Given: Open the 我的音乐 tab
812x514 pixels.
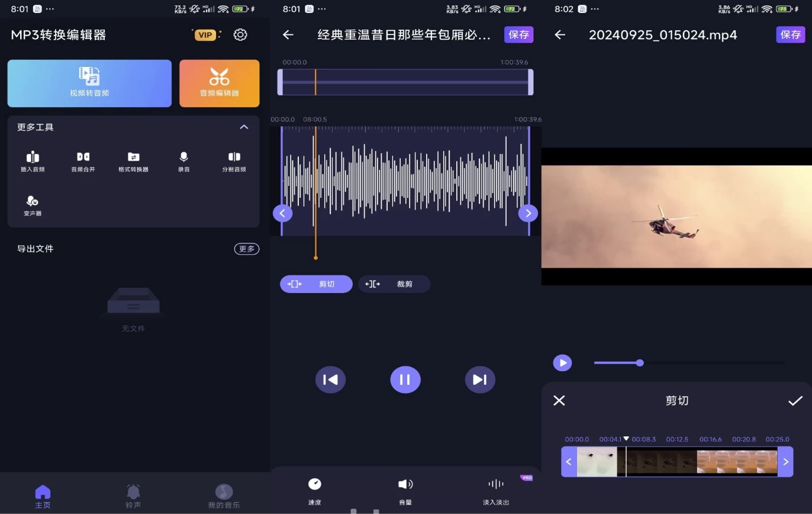Looking at the screenshot, I should click(x=224, y=496).
